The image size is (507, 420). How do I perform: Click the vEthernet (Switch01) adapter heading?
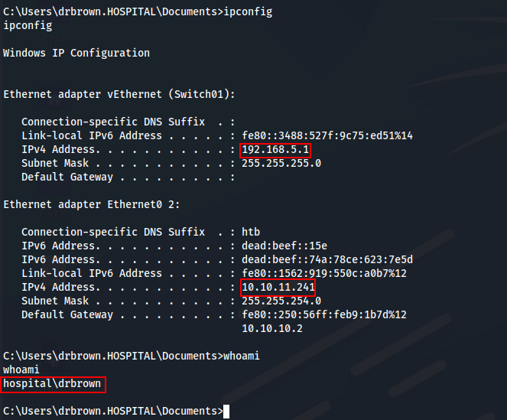pyautogui.click(x=119, y=94)
